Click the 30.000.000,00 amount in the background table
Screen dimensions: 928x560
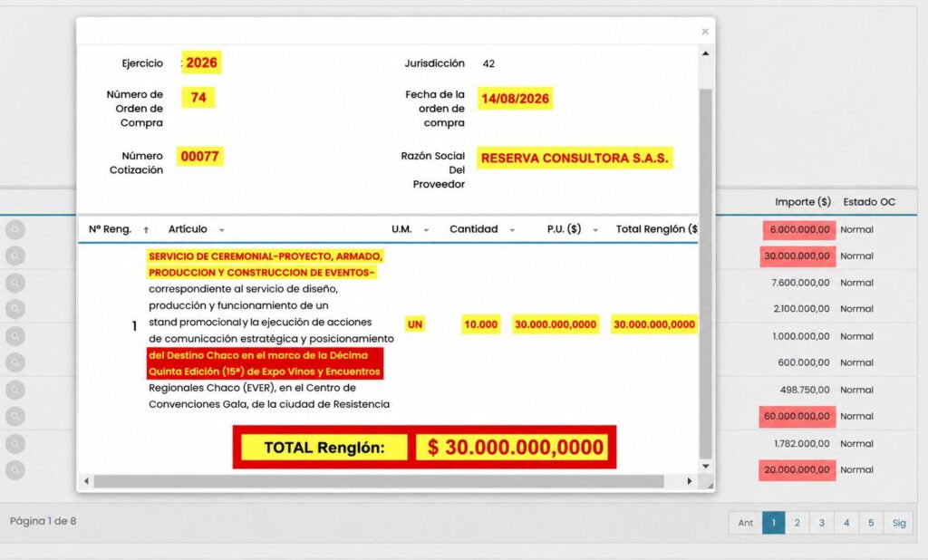(797, 256)
